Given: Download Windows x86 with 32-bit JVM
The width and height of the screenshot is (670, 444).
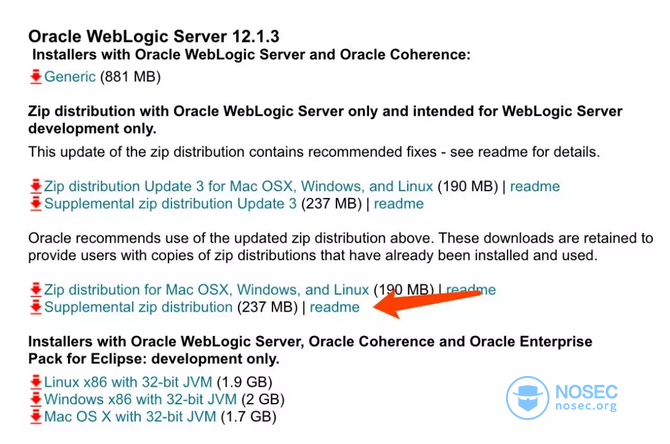Looking at the screenshot, I should tap(135, 399).
